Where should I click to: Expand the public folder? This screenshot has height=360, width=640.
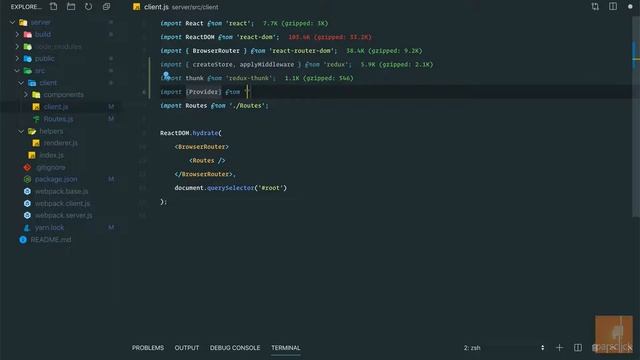pyautogui.click(x=17, y=58)
